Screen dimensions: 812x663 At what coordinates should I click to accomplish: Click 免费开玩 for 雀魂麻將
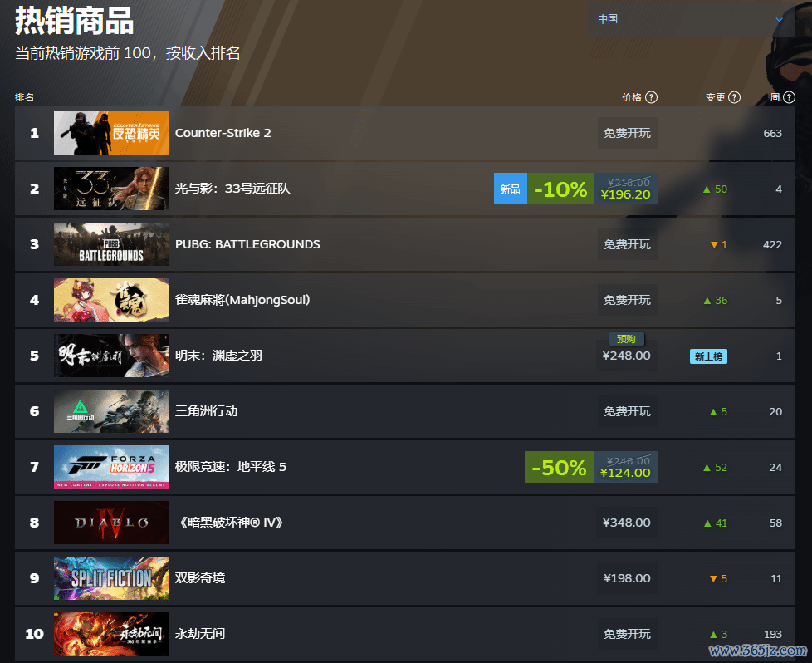(x=627, y=300)
